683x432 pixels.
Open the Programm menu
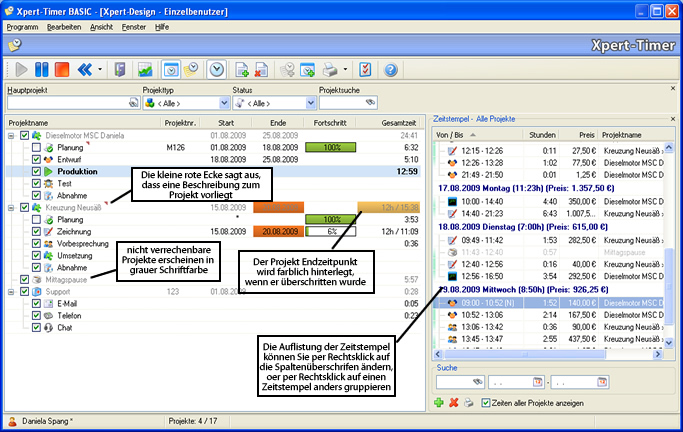[x=22, y=27]
